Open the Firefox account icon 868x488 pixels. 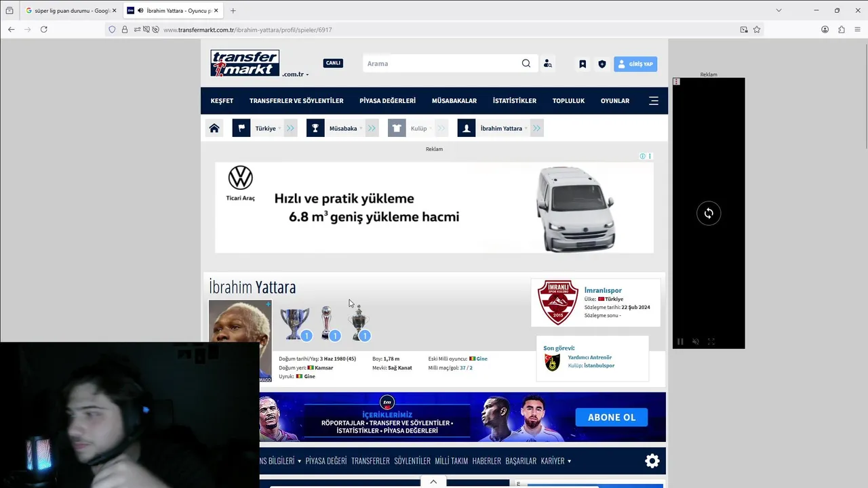(x=825, y=29)
